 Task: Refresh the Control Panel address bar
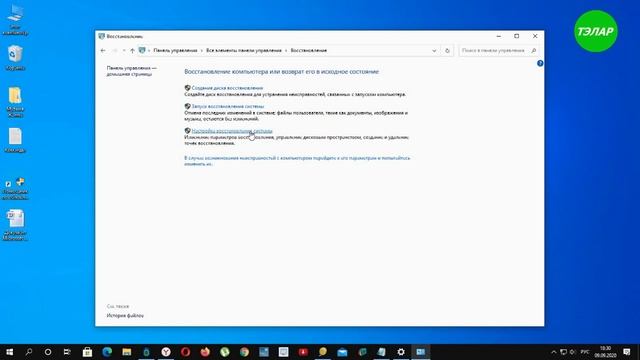coord(447,51)
